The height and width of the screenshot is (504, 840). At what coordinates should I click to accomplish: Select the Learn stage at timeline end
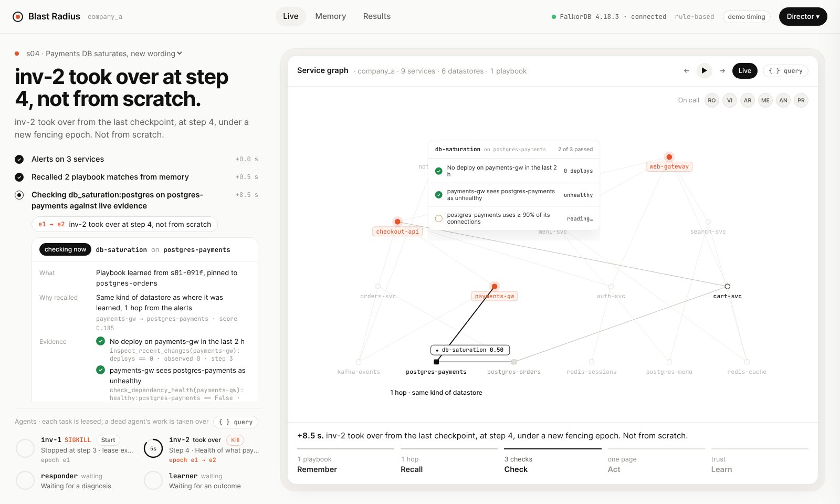pos(760,462)
